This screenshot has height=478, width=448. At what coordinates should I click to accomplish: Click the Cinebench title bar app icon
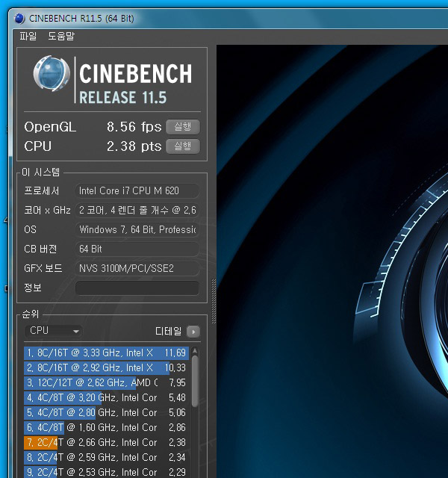point(19,18)
